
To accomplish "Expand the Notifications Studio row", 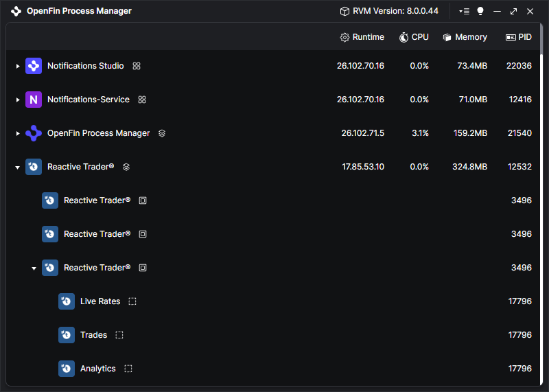I will (x=18, y=66).
